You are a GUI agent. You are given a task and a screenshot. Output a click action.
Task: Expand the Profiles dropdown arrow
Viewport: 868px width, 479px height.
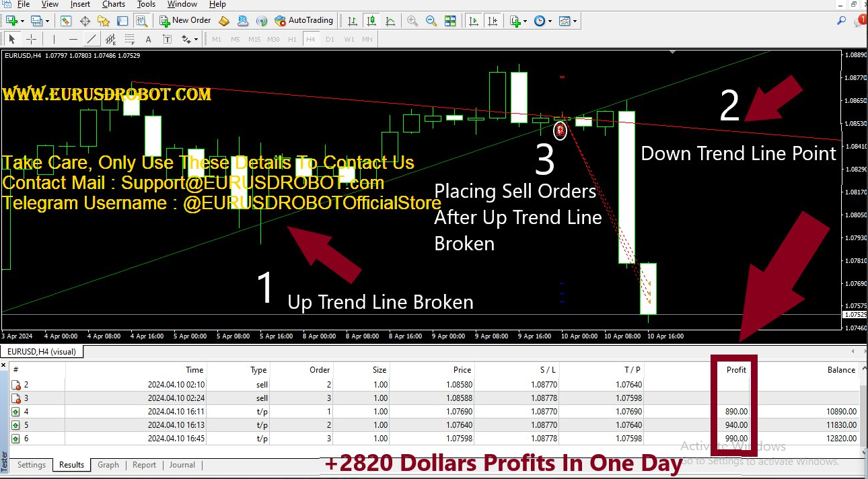coord(47,21)
